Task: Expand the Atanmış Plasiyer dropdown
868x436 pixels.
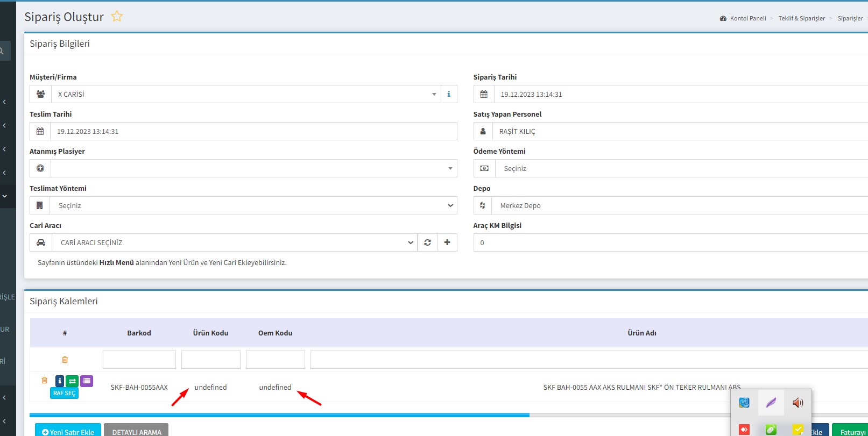Action: (450, 168)
